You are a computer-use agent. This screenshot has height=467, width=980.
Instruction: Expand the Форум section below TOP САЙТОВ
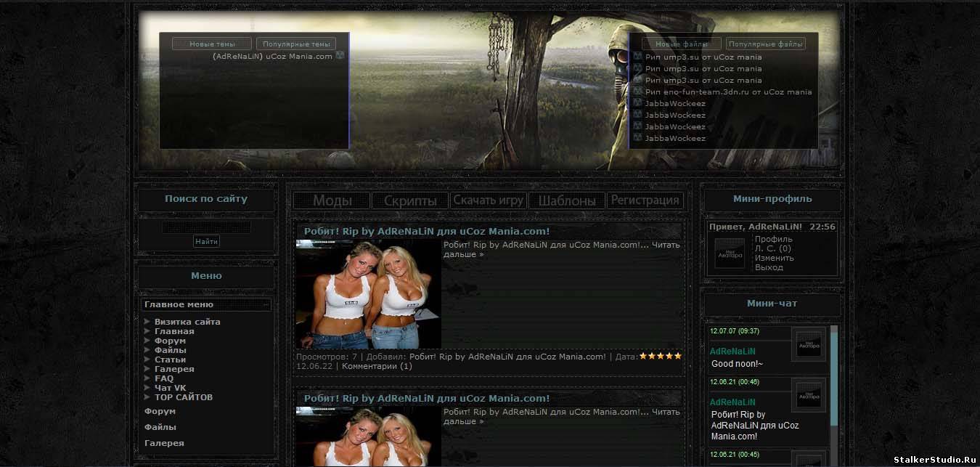pyautogui.click(x=160, y=411)
